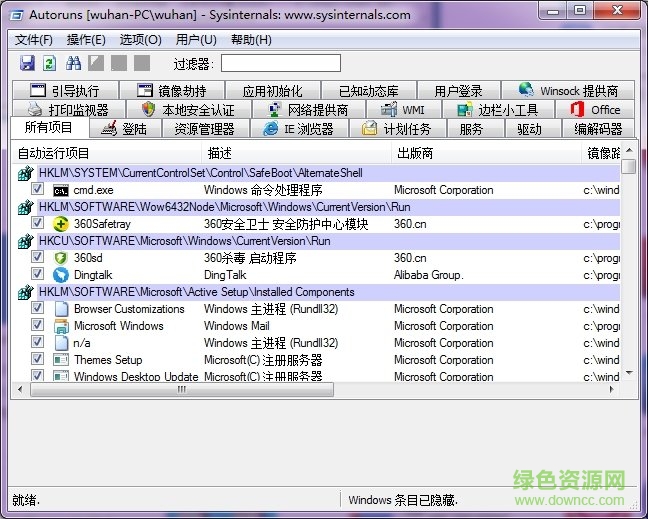Toggle the Microsoft Windows entry checkbox
Image resolution: width=648 pixels, height=519 pixels.
[37, 325]
